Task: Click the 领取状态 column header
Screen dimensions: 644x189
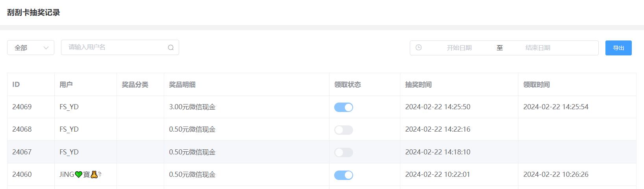Action: (x=348, y=84)
